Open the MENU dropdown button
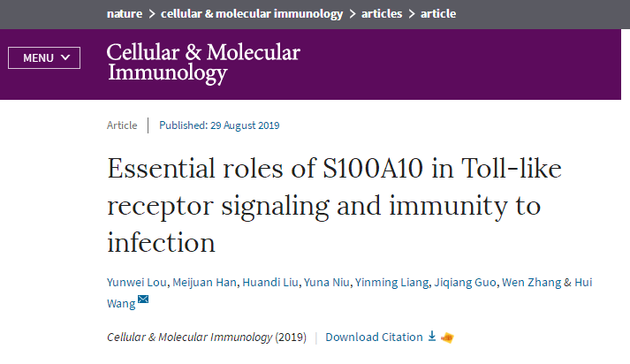Viewport: 630px width, 364px height. click(44, 58)
